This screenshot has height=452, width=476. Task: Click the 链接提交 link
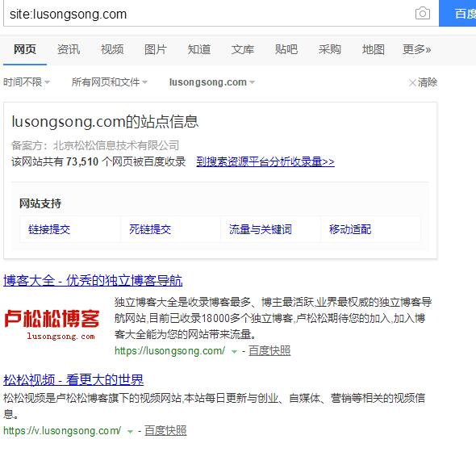[x=49, y=229]
